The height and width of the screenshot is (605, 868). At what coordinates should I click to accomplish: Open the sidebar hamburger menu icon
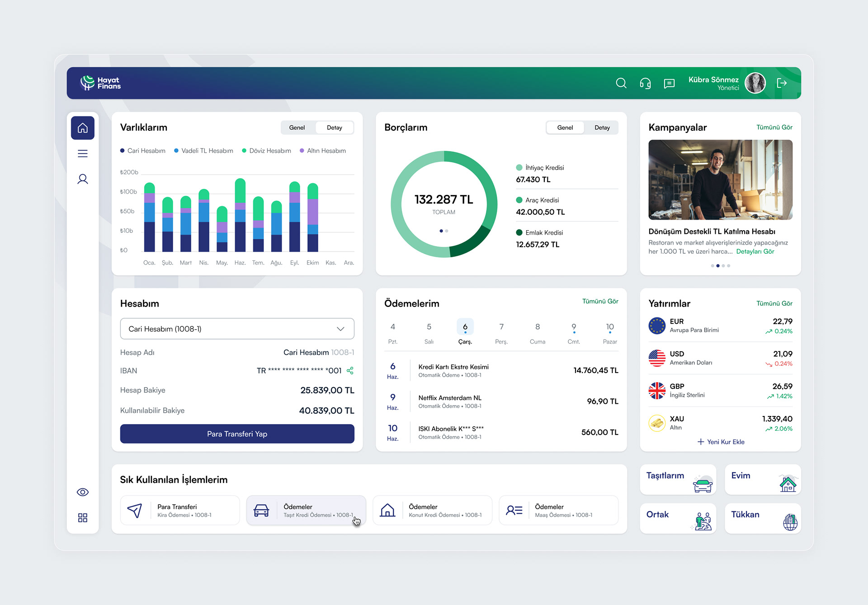point(83,154)
